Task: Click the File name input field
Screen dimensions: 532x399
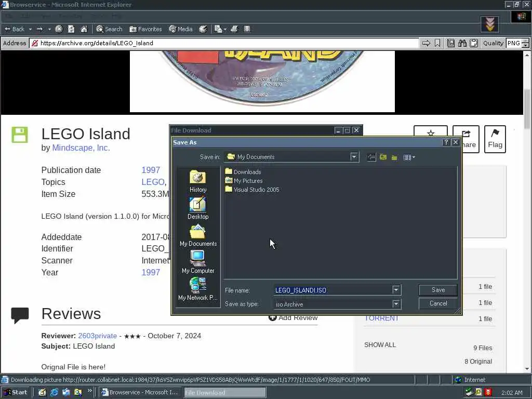Action: 332,290
